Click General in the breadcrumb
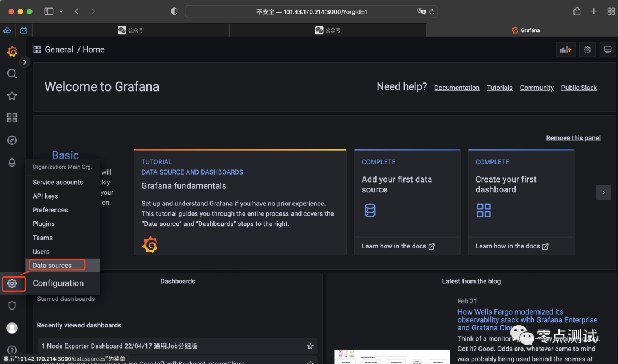 tap(59, 49)
